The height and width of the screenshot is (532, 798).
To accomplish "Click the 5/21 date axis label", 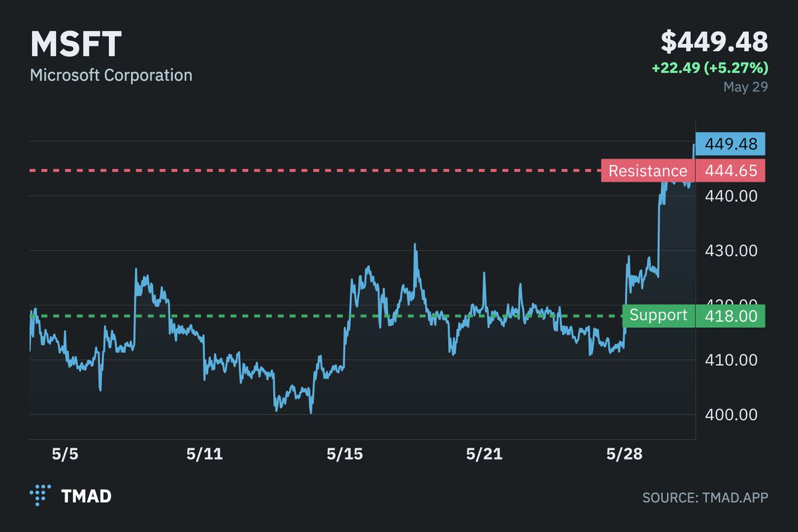I will [x=484, y=455].
